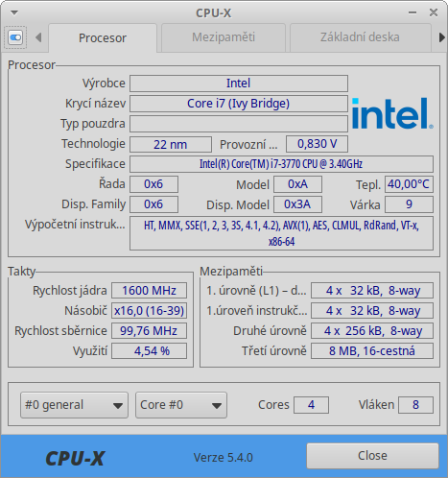Toggle the daemon switch icon left of the tabs
The width and height of the screenshot is (448, 478).
[x=15, y=37]
